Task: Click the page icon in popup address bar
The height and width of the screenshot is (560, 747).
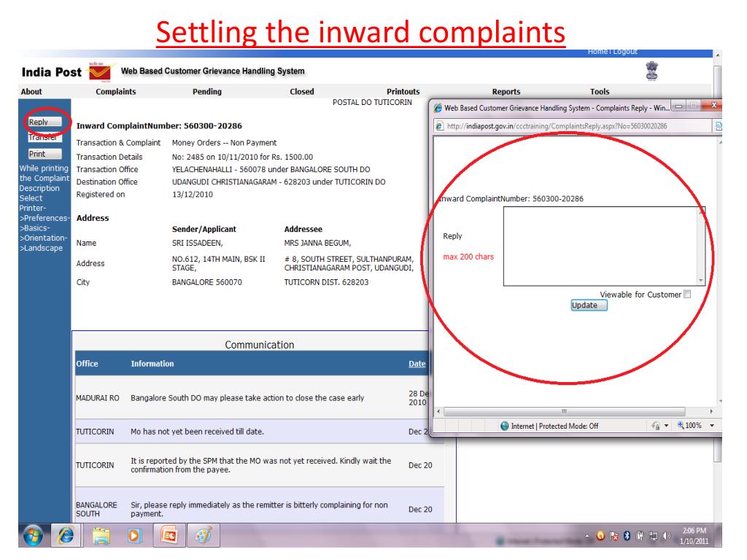Action: tap(440, 126)
